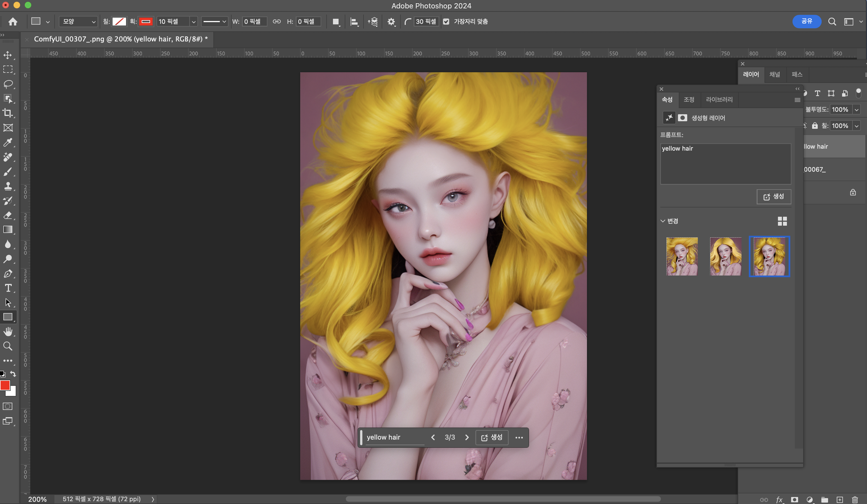Click the Pen tool
Screen dimensions: 867x504
tap(8, 274)
